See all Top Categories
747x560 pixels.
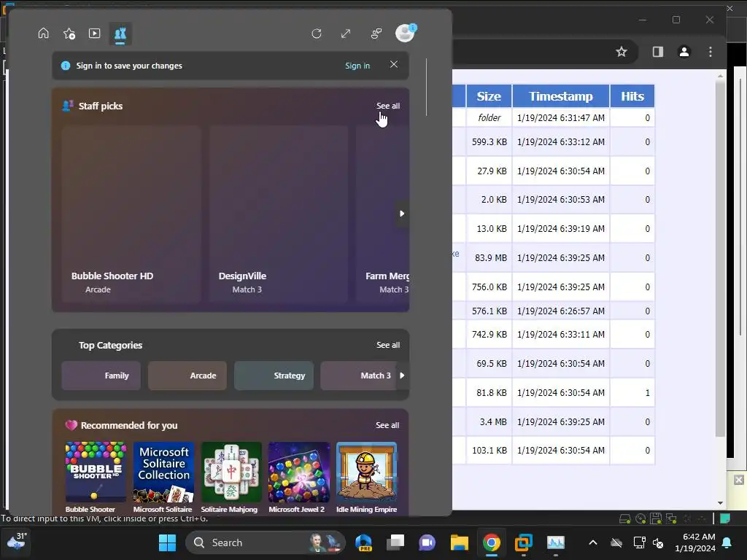tap(388, 345)
